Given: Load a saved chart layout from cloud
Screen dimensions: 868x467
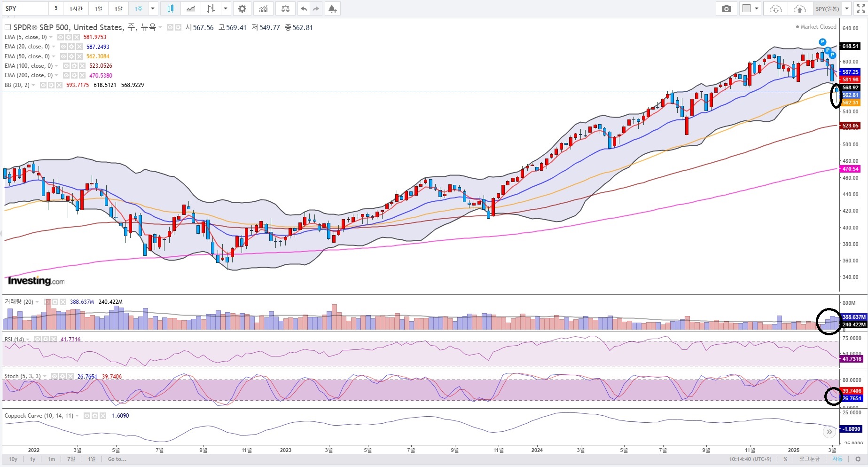Looking at the screenshot, I should (x=776, y=8).
